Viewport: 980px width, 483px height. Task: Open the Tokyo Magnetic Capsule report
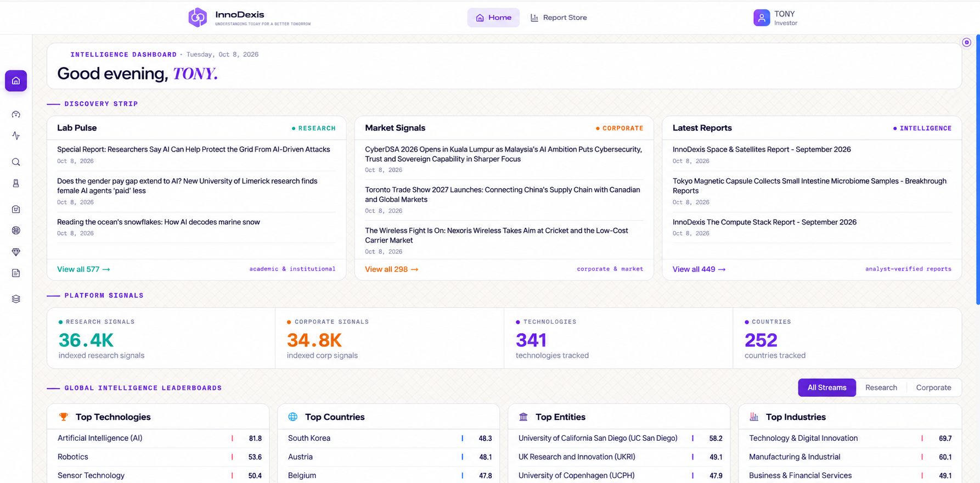809,186
